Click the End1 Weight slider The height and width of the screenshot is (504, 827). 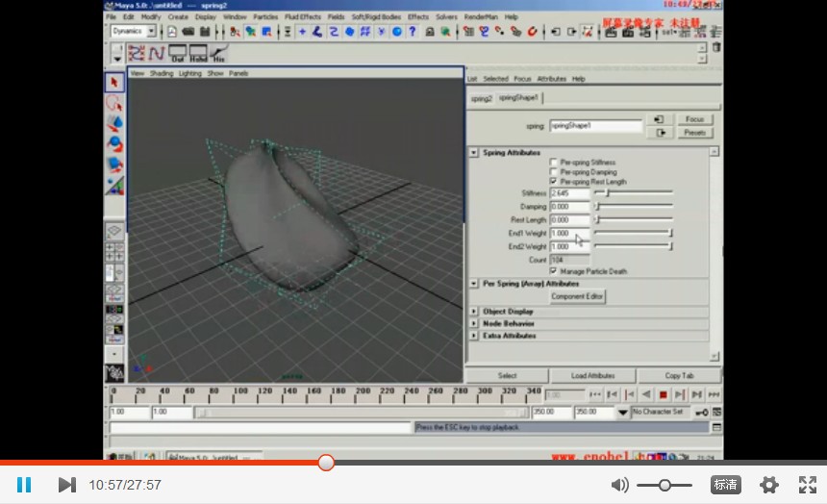(x=634, y=232)
